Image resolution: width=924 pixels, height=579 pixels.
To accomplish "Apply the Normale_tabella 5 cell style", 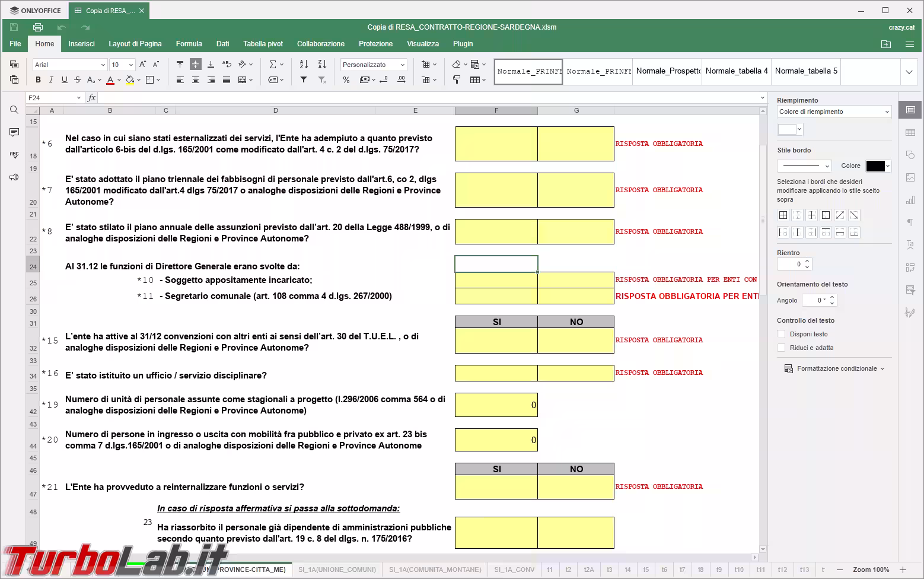I will pos(806,71).
